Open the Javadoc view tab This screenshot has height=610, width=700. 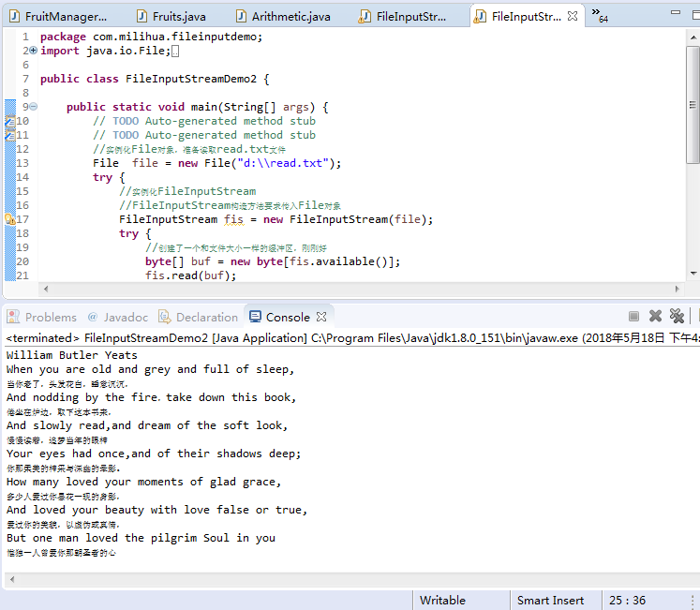click(118, 317)
